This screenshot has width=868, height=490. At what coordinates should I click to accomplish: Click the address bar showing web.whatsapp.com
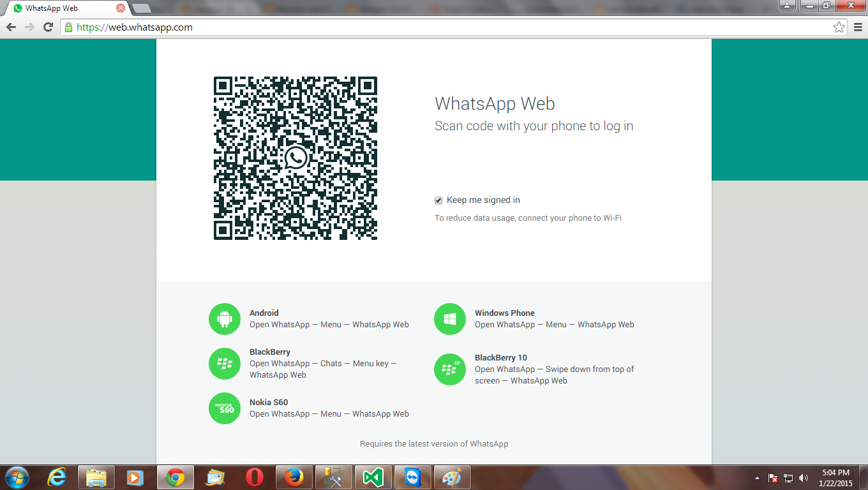(454, 27)
